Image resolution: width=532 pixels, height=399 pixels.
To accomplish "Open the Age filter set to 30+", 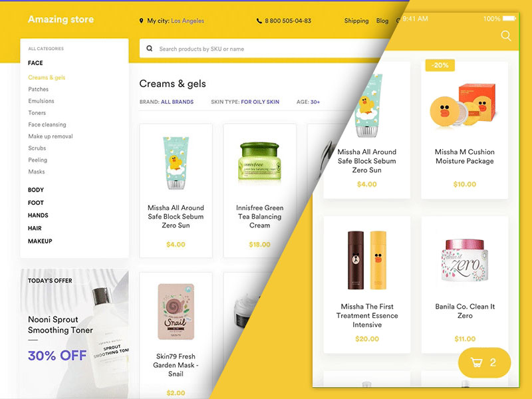I will pos(308,102).
